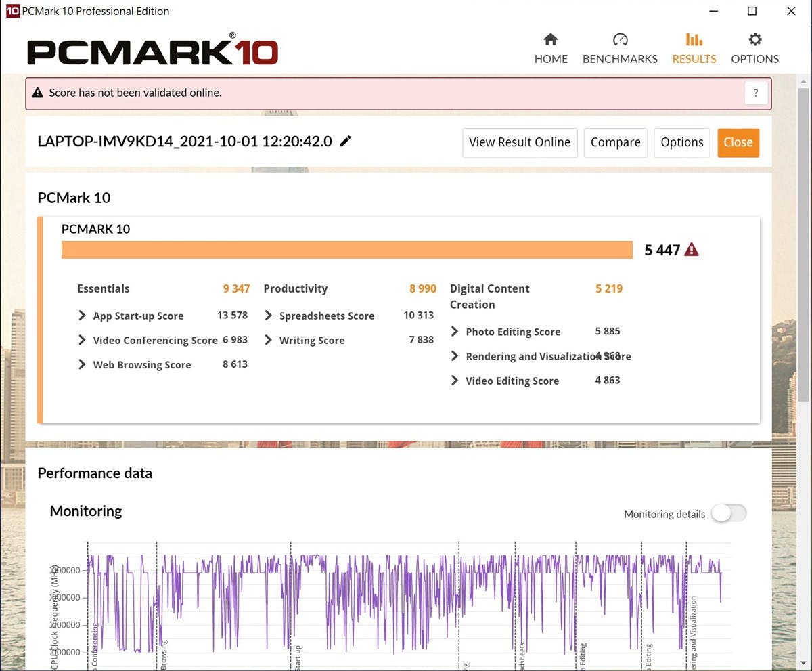Click the Writing value 7 838
This screenshot has height=671, width=812.
(x=422, y=339)
